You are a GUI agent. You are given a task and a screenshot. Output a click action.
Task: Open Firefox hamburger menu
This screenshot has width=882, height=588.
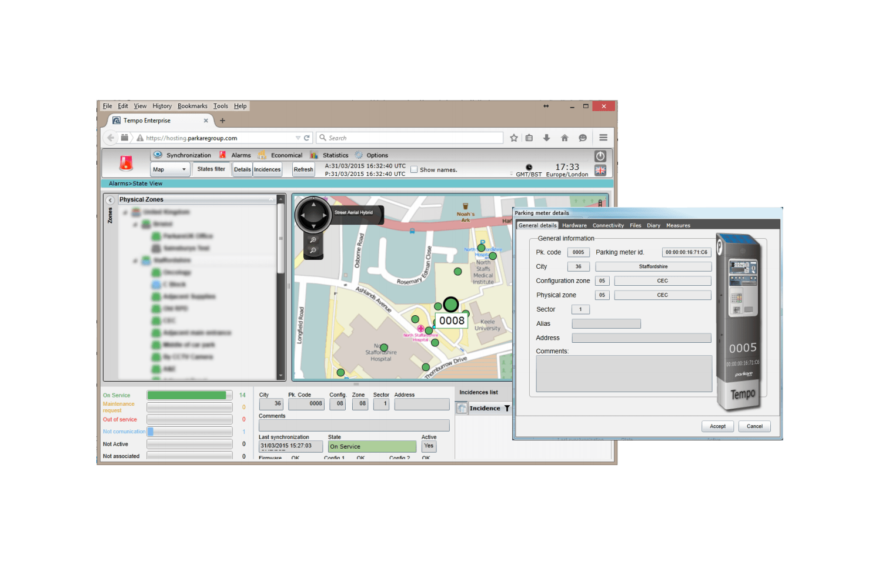(603, 138)
